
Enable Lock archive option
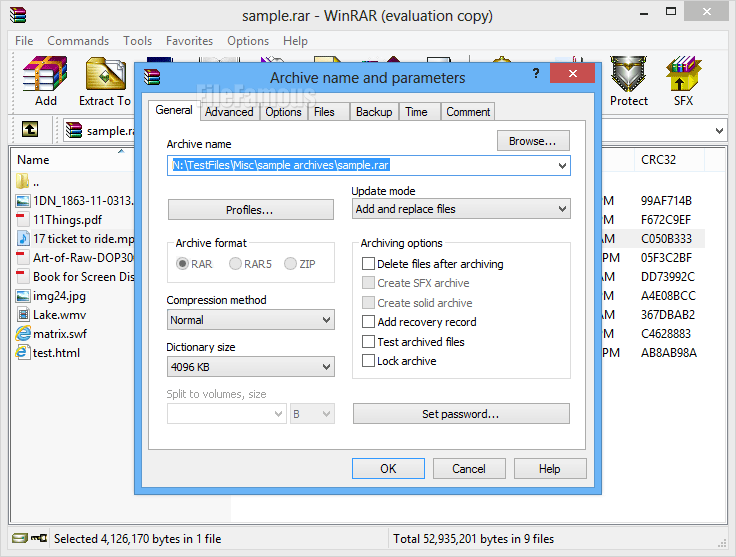368,361
